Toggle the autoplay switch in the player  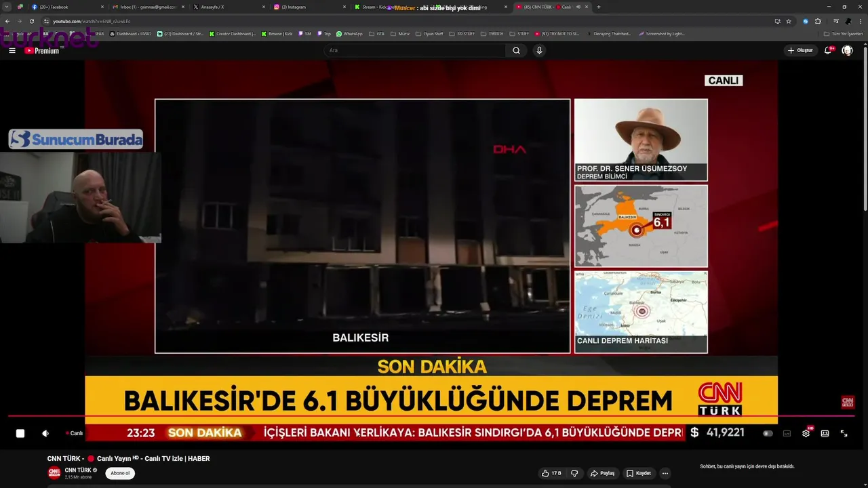tap(768, 433)
